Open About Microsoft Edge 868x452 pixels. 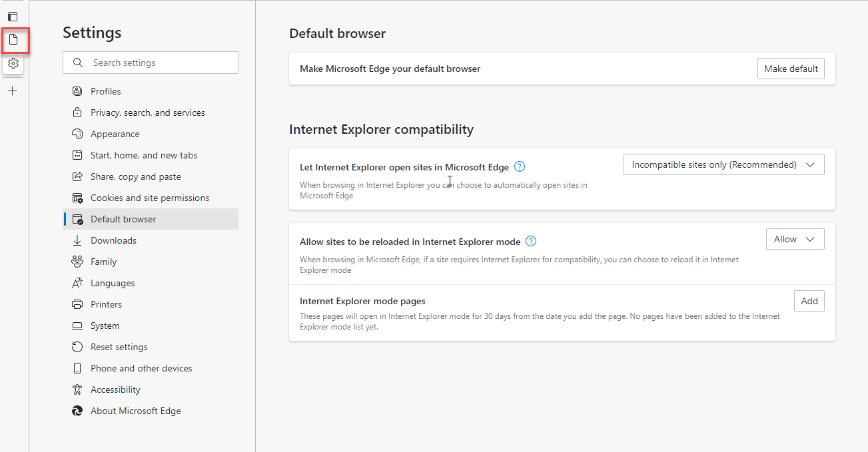(x=151, y=411)
